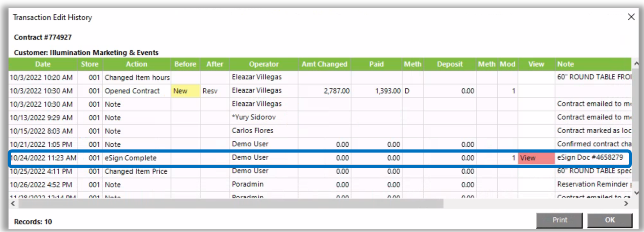Click the horizontal scrollbar right arrow
Image resolution: width=644 pixels, height=232 pixels.
pos(627,203)
